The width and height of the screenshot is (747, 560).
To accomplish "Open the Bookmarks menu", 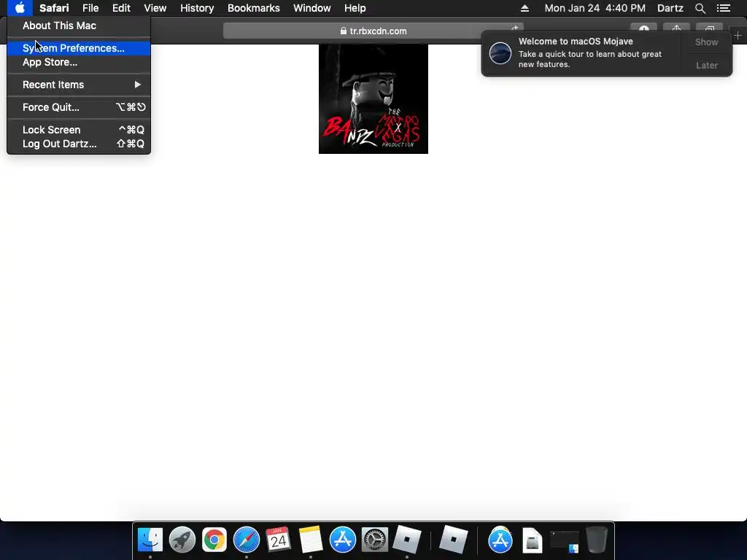I will 253,8.
